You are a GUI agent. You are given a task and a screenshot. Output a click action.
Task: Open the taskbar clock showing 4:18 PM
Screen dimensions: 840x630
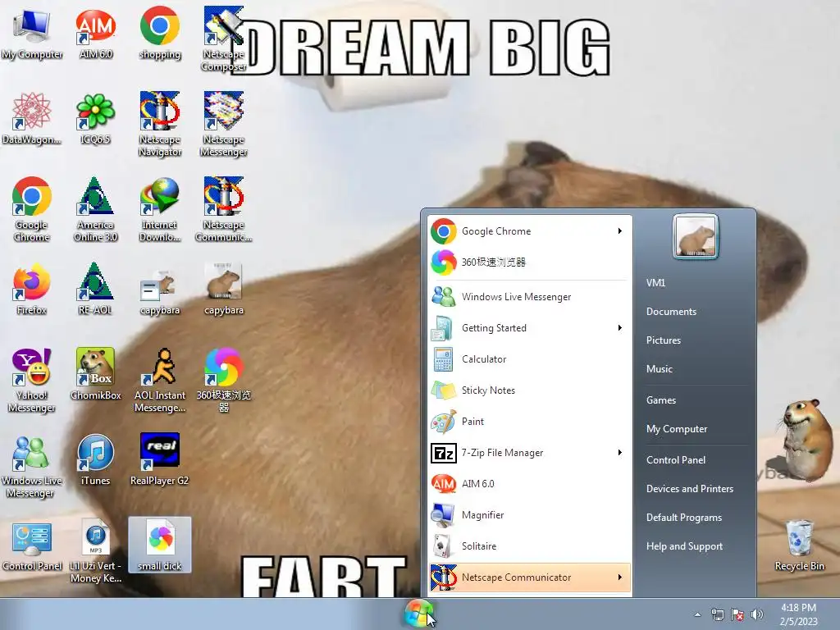tap(799, 614)
